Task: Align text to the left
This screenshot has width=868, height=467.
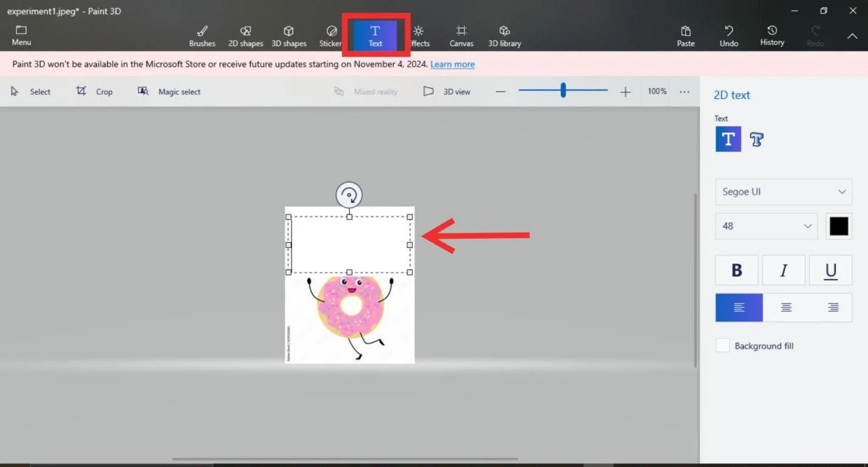Action: [x=739, y=308]
